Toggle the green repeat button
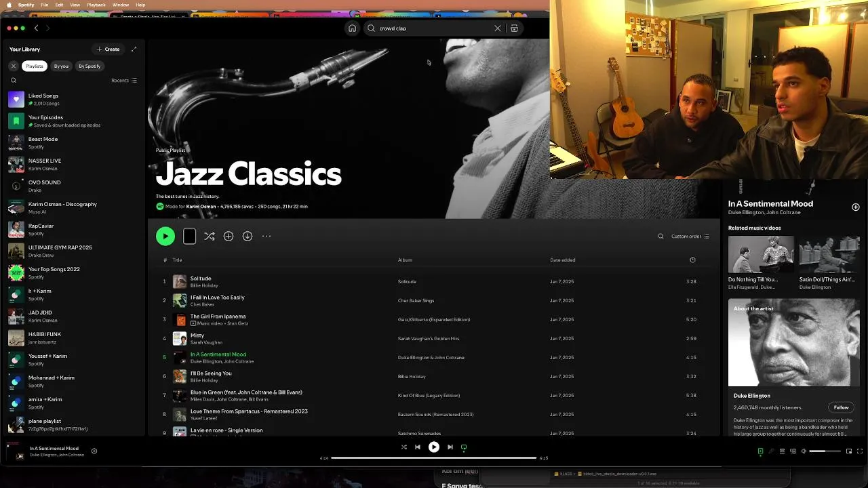868x488 pixels. [x=464, y=447]
